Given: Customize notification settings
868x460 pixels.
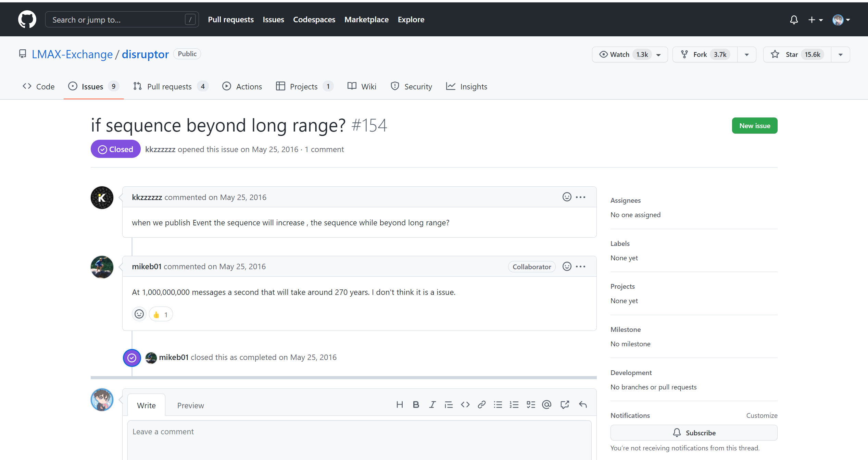Looking at the screenshot, I should click(762, 415).
